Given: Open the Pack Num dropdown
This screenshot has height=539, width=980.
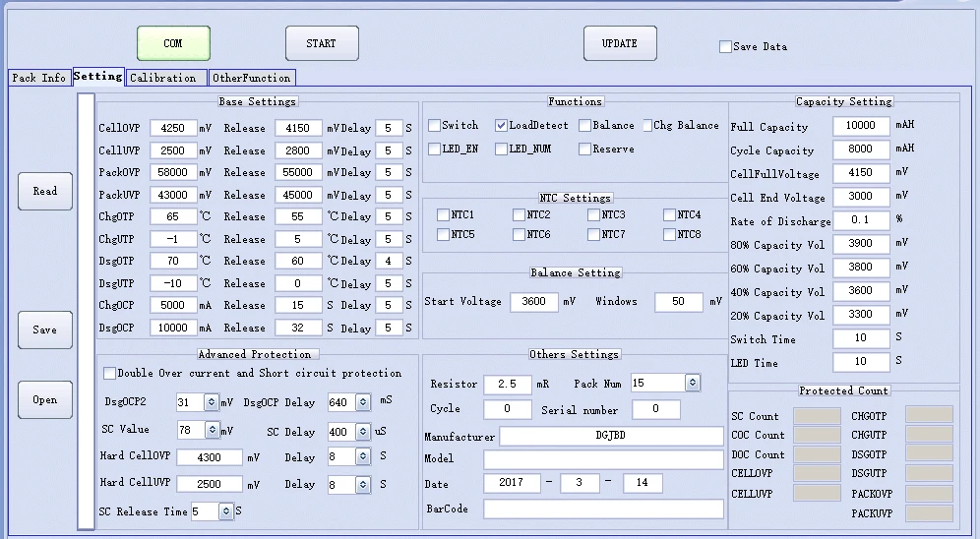Looking at the screenshot, I should (692, 383).
